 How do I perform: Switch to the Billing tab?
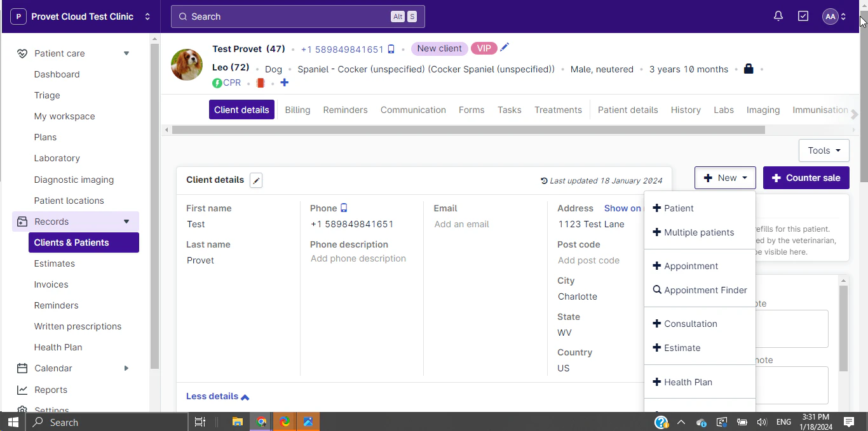coord(297,110)
